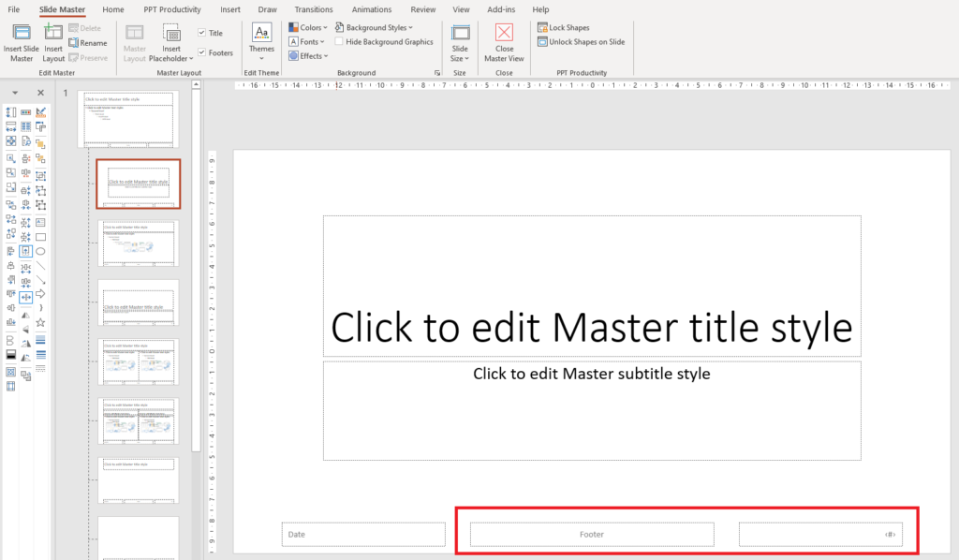Switch to the Home tab
The image size is (959, 560).
(113, 9)
